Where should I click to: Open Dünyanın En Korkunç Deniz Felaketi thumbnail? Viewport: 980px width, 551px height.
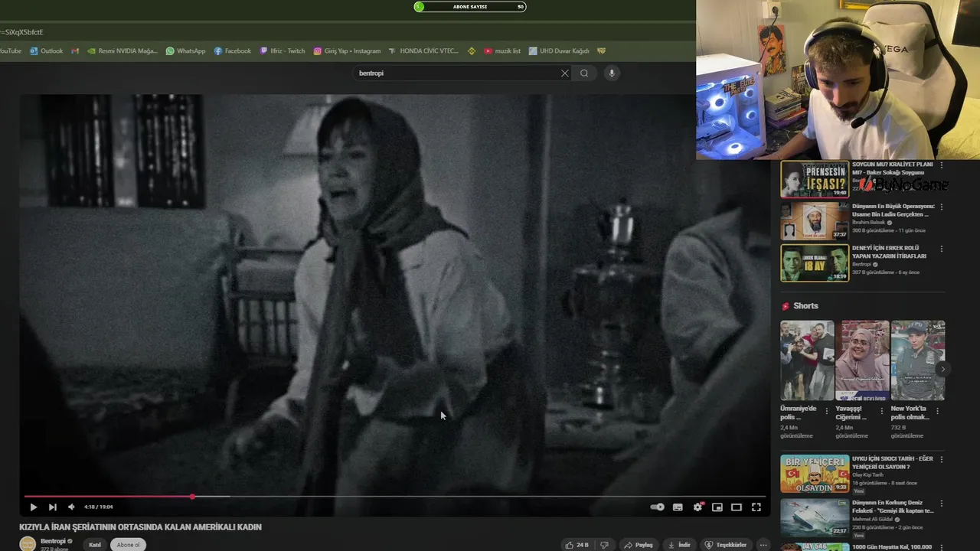[815, 517]
